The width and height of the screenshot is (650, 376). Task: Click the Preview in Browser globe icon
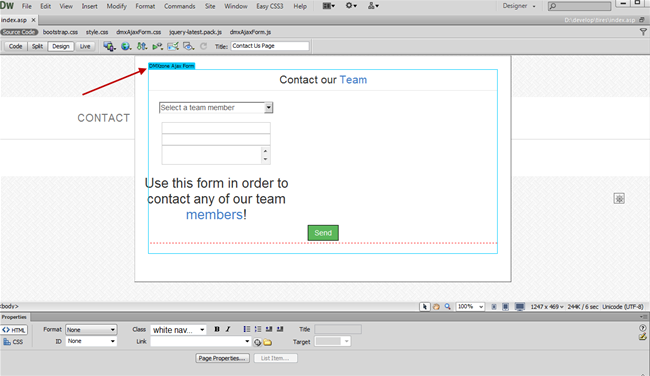pyautogui.click(x=126, y=46)
